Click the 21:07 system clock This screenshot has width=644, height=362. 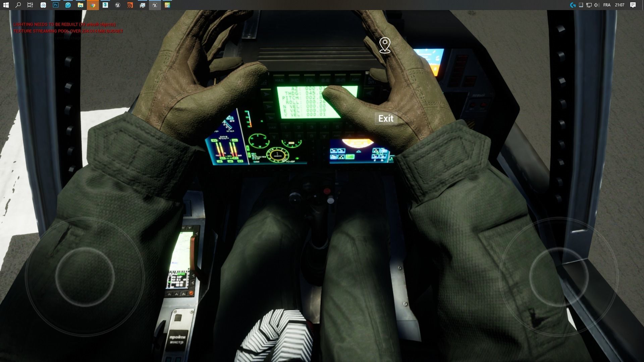[x=620, y=5]
